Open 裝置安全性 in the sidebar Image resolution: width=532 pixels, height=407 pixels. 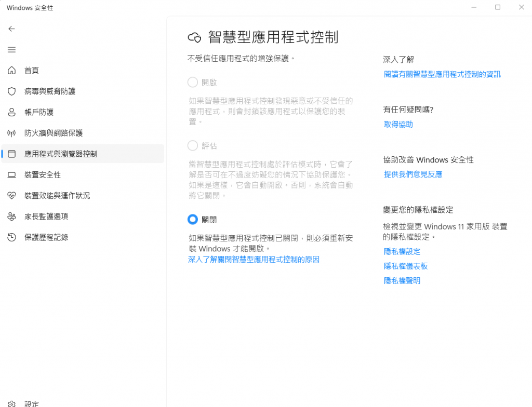(x=83, y=175)
